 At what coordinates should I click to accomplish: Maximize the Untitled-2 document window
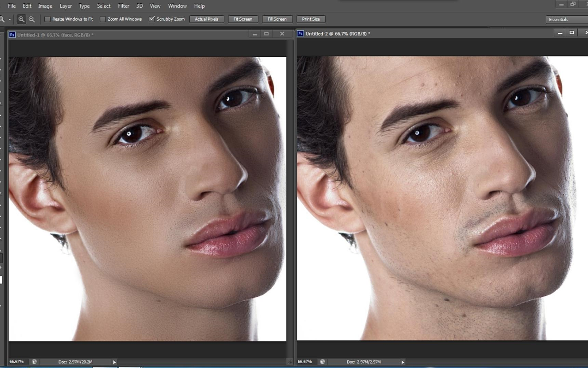(x=572, y=33)
